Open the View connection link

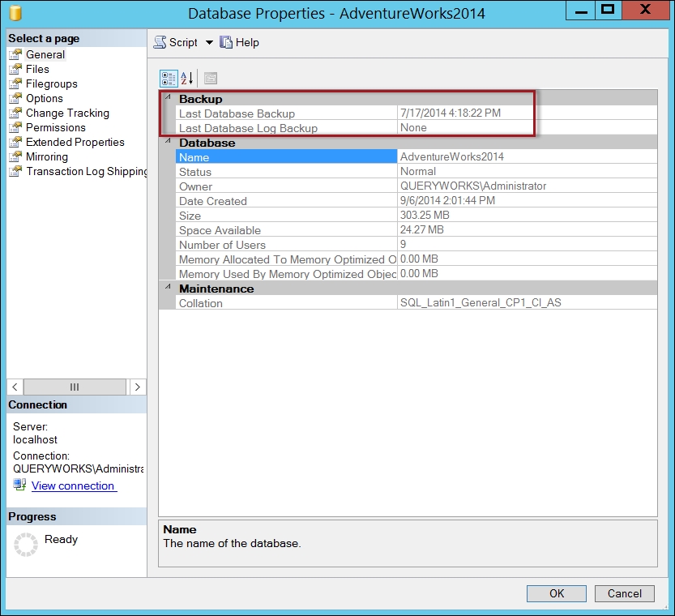click(73, 486)
